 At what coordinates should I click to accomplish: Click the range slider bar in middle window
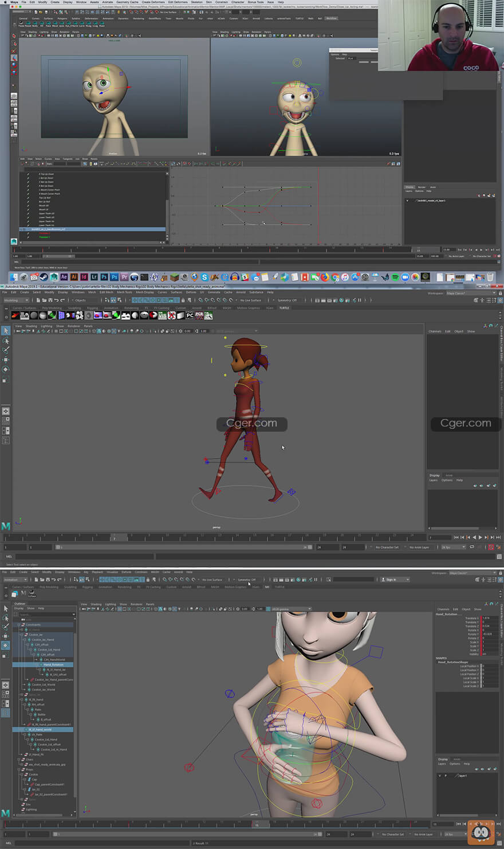coord(183,547)
